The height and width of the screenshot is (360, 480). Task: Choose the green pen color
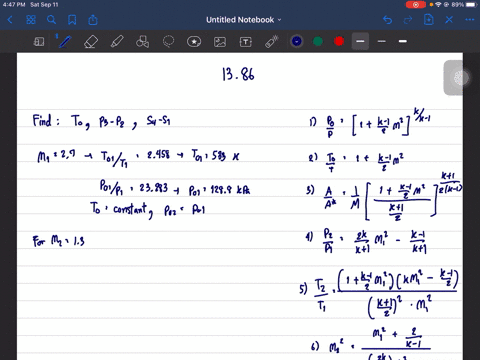(x=318, y=41)
